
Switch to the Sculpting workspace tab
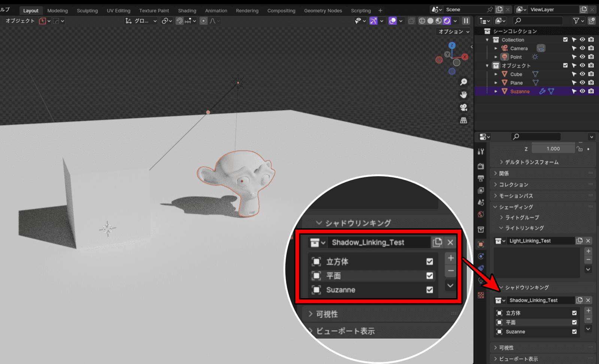(x=87, y=10)
